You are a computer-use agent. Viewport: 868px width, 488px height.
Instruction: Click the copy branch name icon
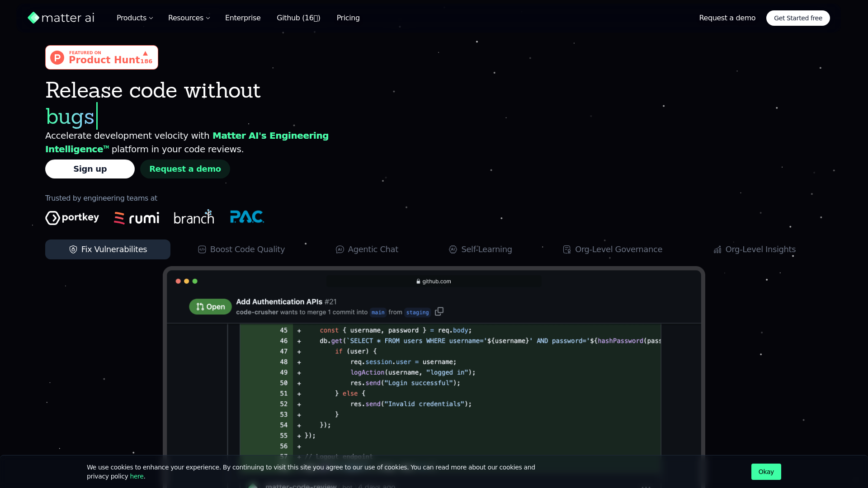click(x=439, y=312)
